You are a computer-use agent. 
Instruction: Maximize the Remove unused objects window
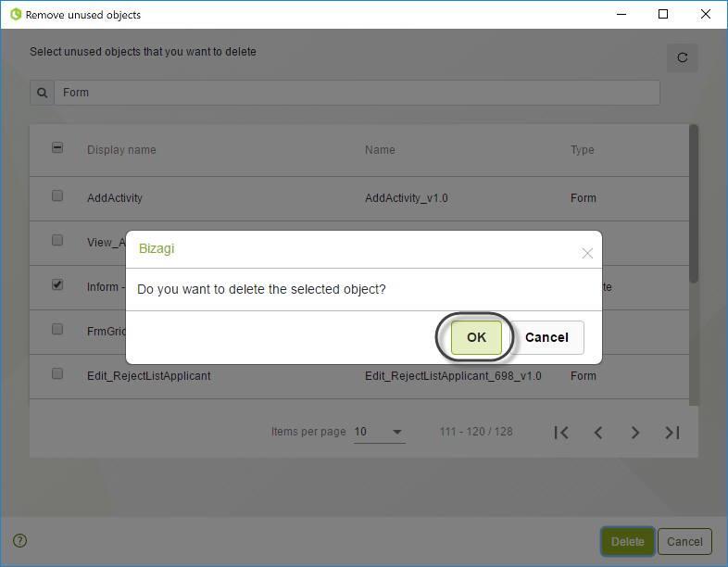(x=663, y=14)
